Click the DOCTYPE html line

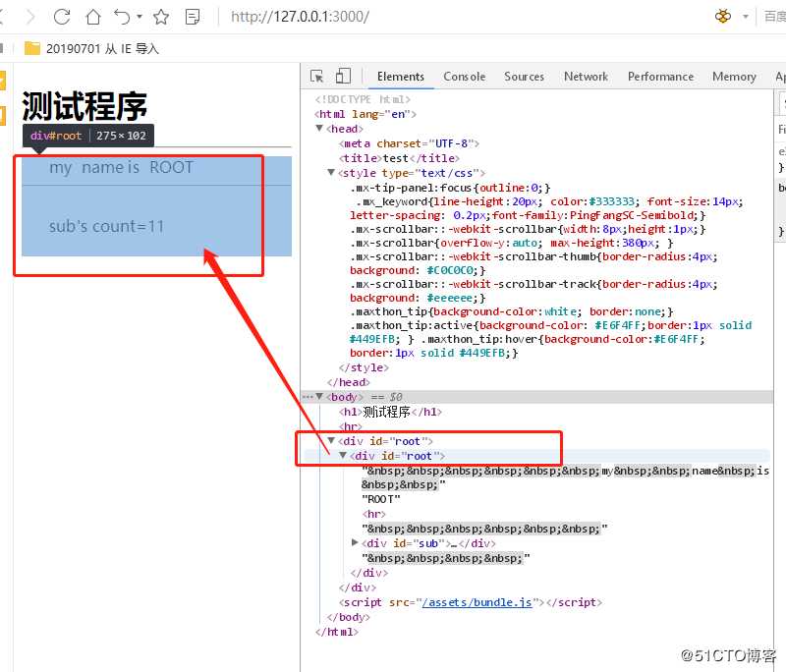tap(363, 99)
